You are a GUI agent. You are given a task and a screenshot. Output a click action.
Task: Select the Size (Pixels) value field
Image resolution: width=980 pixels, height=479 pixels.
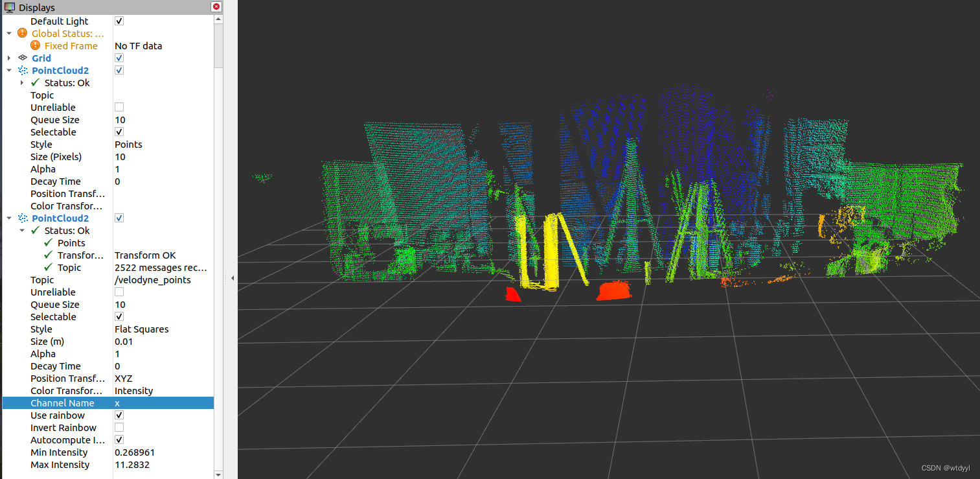[x=163, y=156]
